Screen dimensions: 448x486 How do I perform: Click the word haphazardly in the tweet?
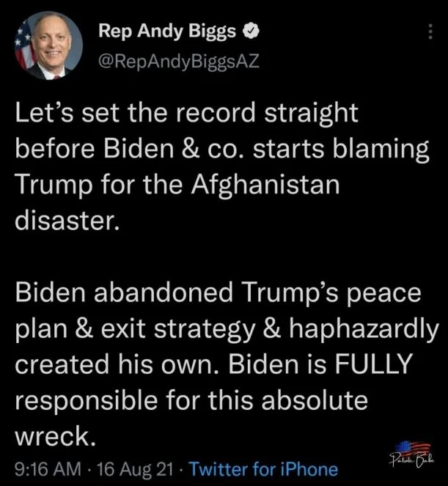(364, 330)
